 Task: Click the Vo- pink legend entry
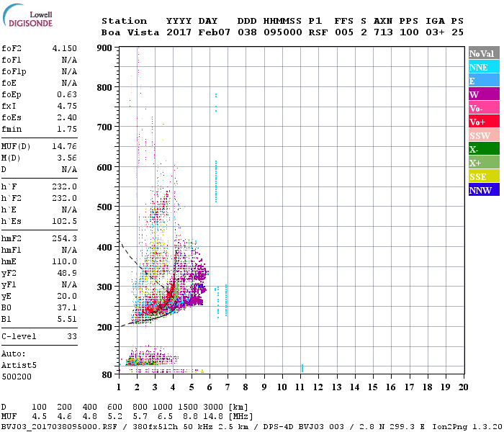pos(482,108)
